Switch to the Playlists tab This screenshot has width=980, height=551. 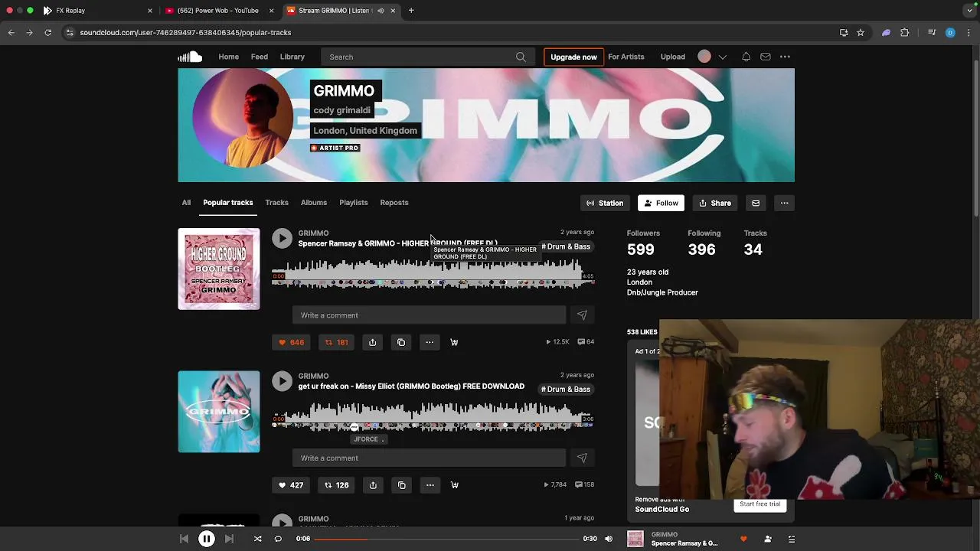[x=353, y=203]
